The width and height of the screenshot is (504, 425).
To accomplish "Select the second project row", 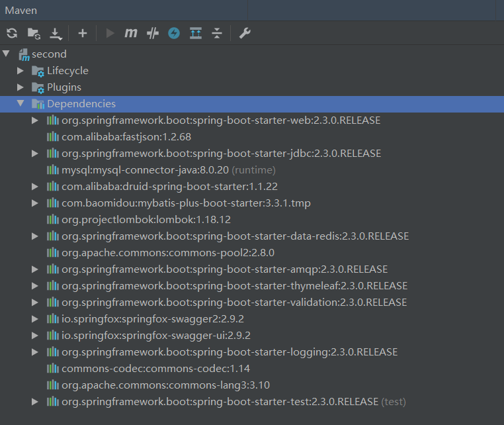I will click(x=252, y=54).
